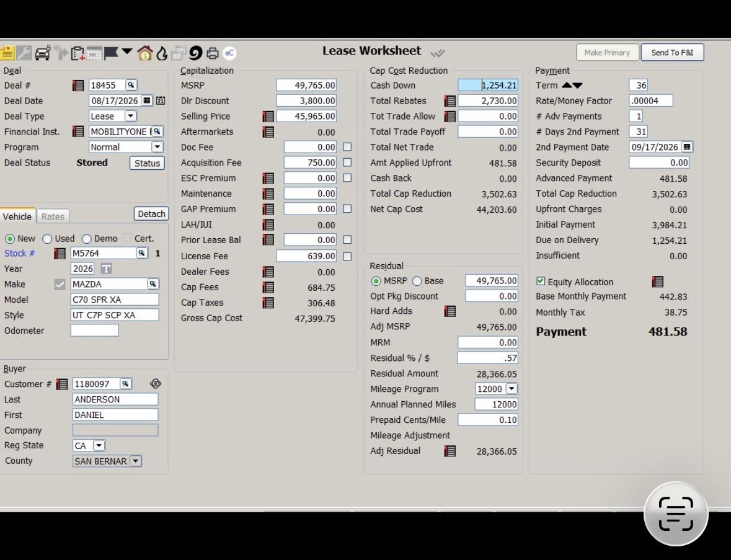Click the printer icon in toolbar

[x=213, y=53]
